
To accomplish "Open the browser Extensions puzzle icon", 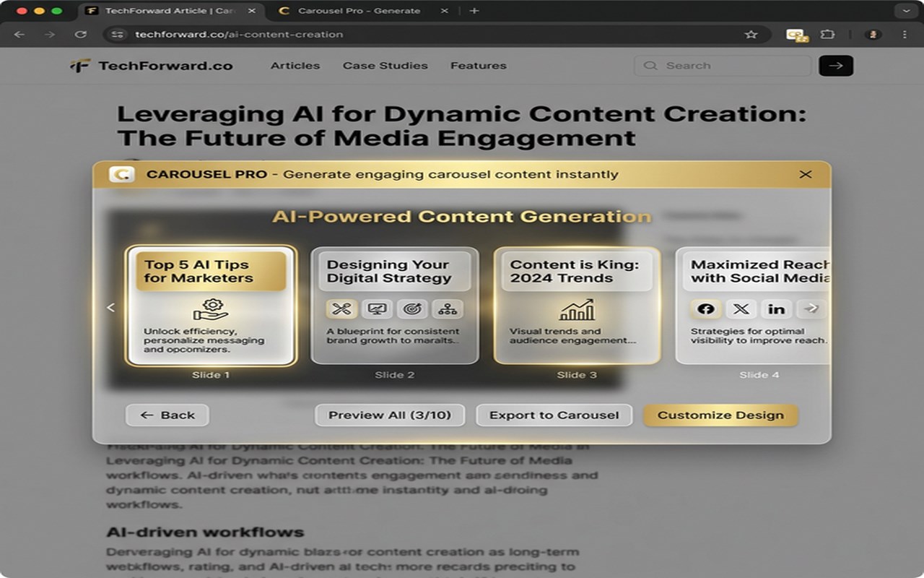I will pos(828,35).
